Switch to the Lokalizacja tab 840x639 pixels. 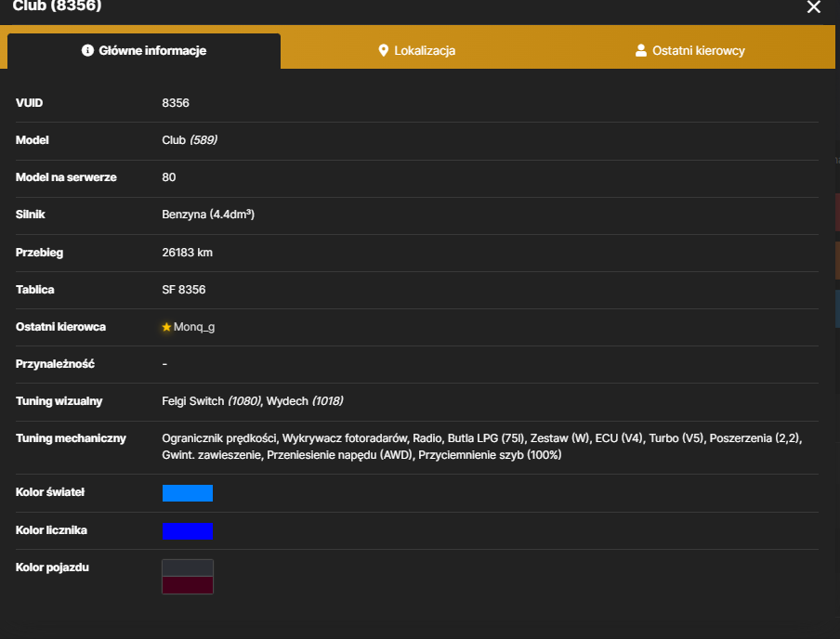click(417, 51)
